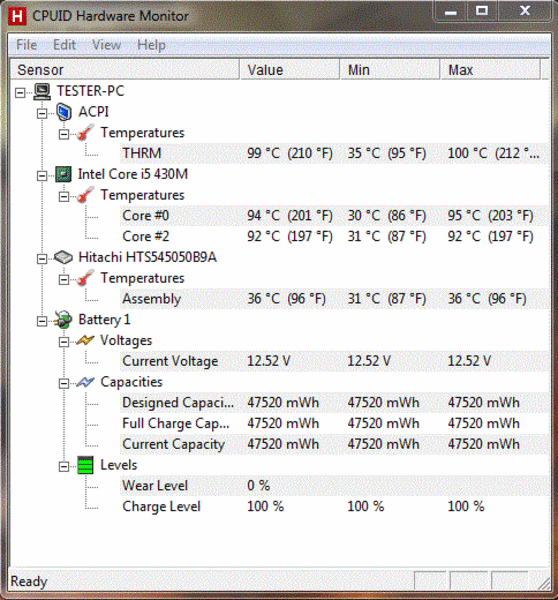Image resolution: width=558 pixels, height=600 pixels.
Task: Click thermometer icon under Intel Core Temperatures
Action: (85, 195)
